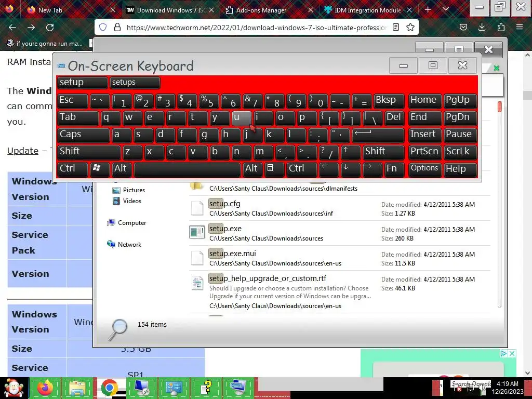Open Firefox from the taskbar
Image resolution: width=532 pixels, height=399 pixels.
tap(45, 388)
